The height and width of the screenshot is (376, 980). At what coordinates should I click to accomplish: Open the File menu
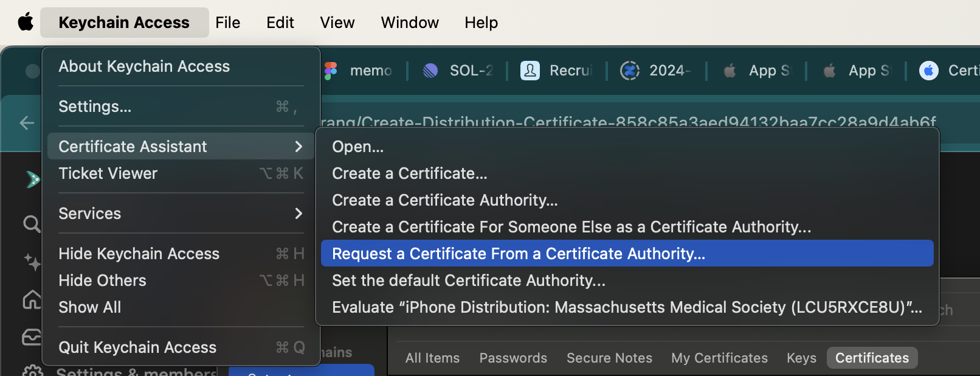click(227, 23)
